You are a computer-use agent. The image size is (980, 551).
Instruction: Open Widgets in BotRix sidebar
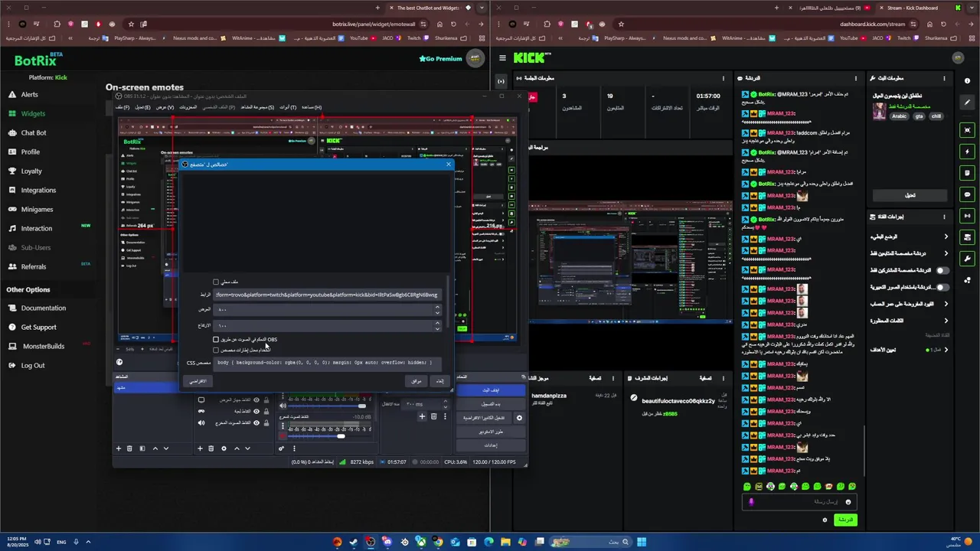tap(33, 113)
